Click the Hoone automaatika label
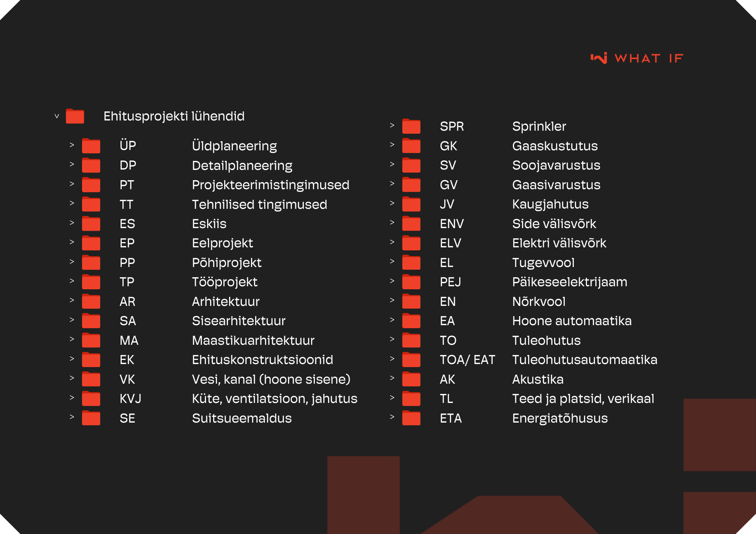The width and height of the screenshot is (756, 534). (572, 321)
